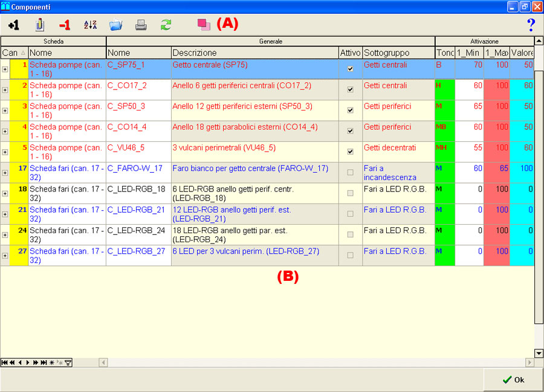The width and height of the screenshot is (544, 392).
Task: Click the pink overlapping squares icon
Action: coord(204,25)
